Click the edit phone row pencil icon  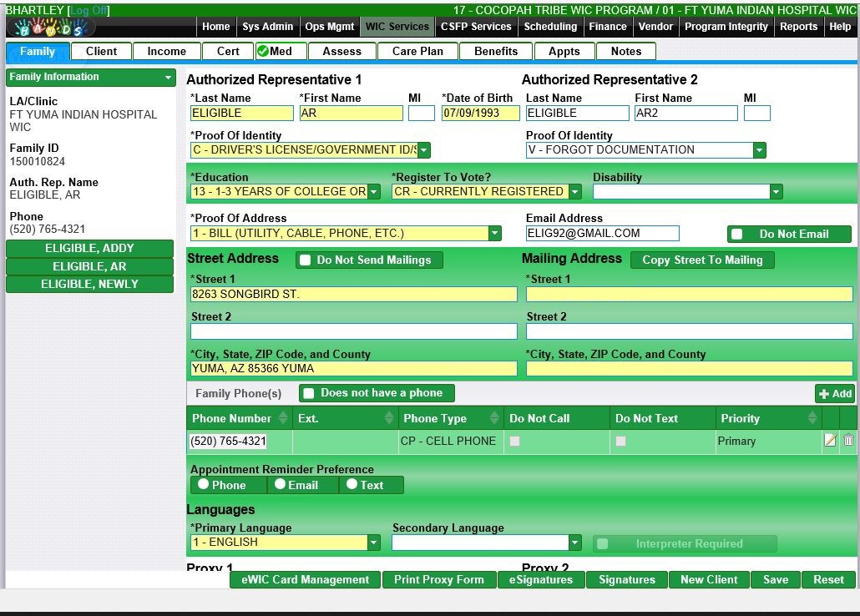coord(830,441)
